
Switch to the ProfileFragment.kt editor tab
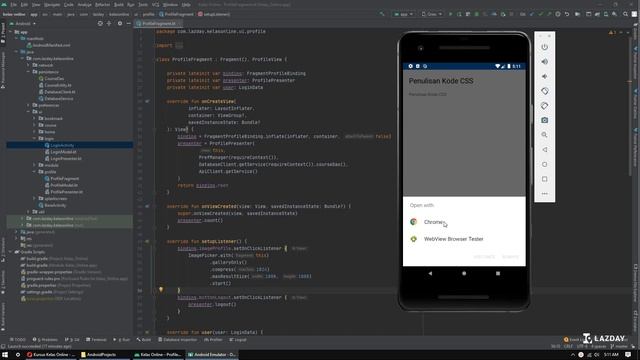tap(159, 24)
